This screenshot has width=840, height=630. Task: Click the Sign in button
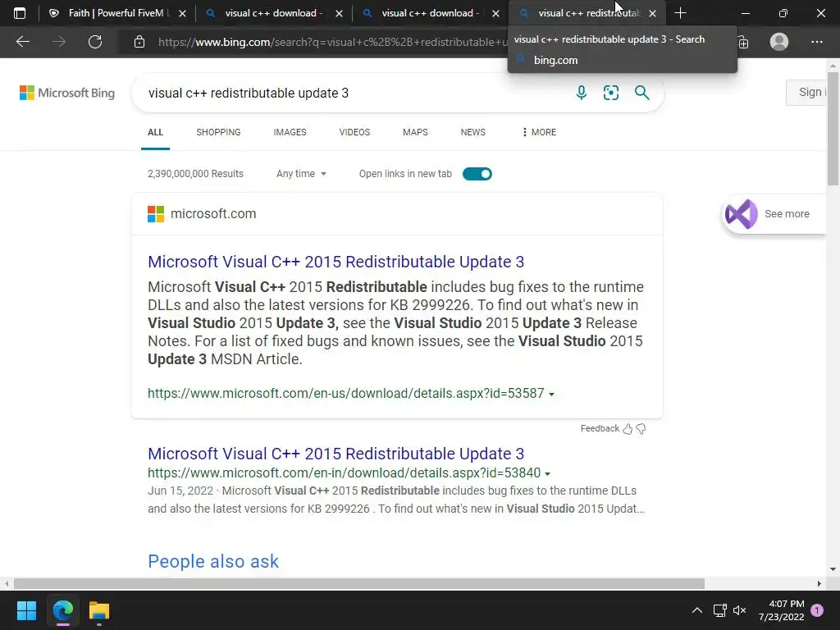coord(808,92)
